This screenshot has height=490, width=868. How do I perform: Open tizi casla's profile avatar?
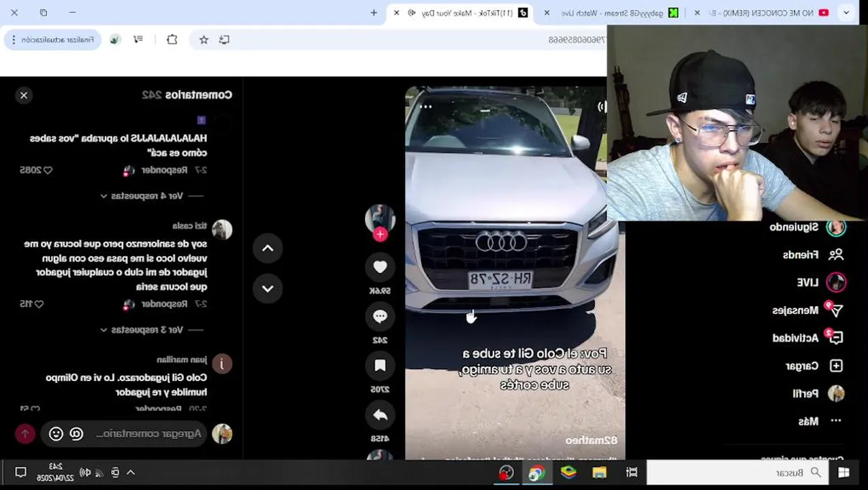tap(222, 229)
